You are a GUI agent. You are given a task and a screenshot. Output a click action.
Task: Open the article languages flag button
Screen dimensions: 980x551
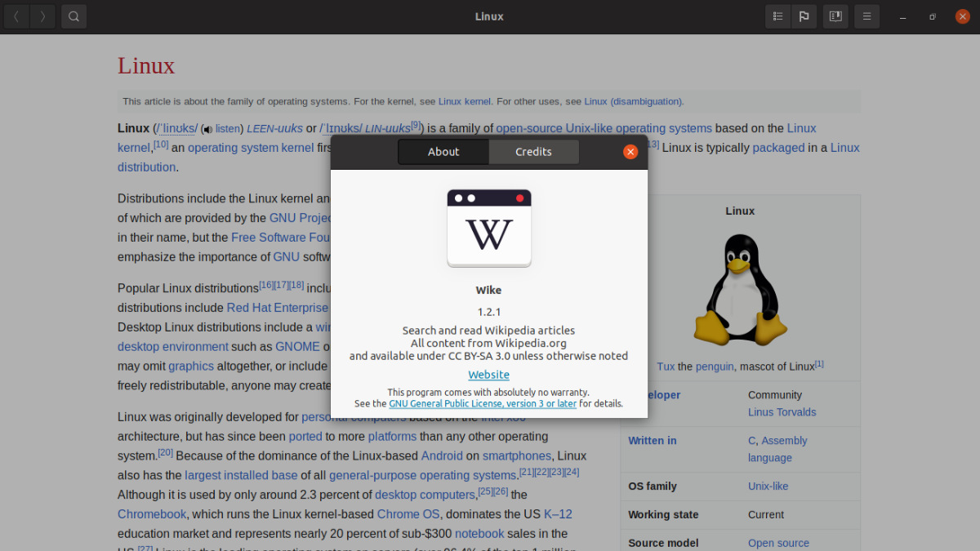[804, 16]
